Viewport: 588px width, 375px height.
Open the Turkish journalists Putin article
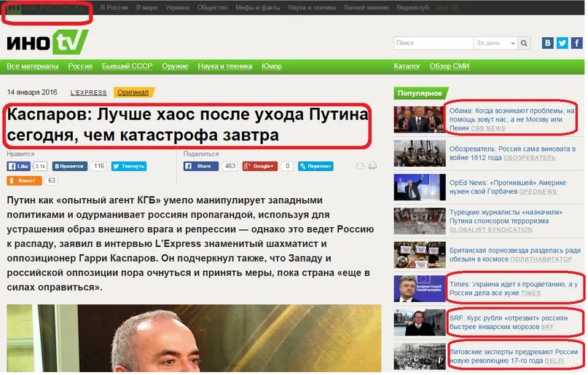[506, 221]
